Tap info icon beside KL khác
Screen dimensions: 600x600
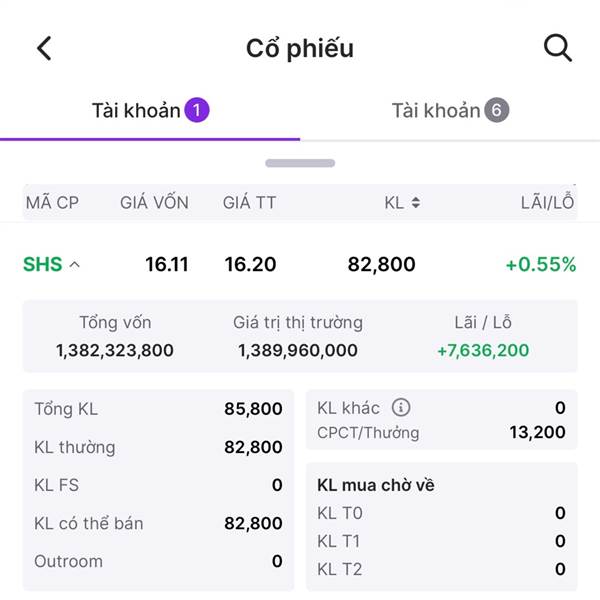click(401, 407)
